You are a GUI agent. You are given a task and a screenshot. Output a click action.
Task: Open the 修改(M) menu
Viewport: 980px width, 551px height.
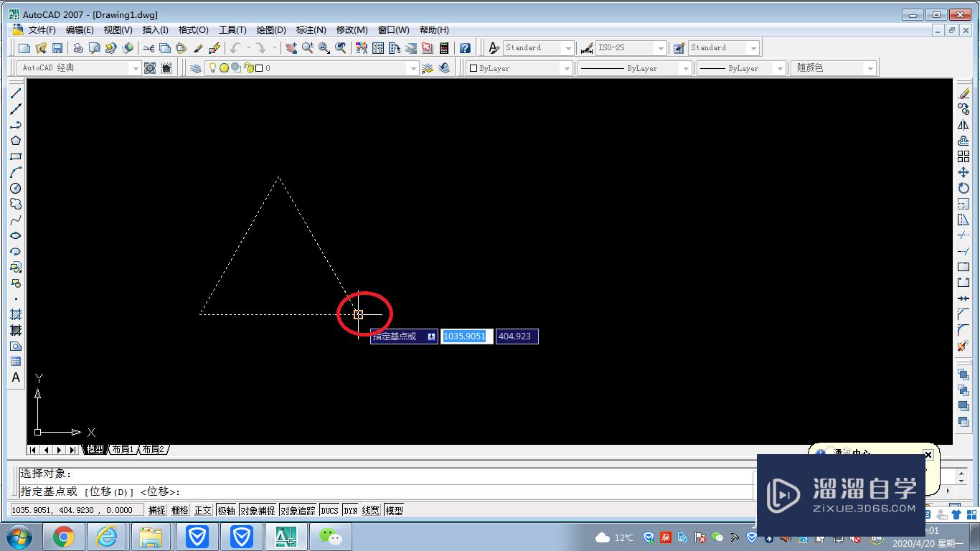(352, 30)
